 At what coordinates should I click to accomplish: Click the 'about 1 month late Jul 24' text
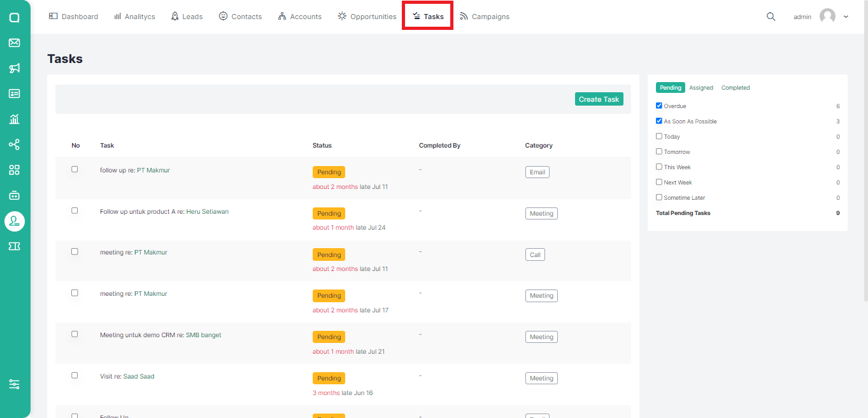349,228
